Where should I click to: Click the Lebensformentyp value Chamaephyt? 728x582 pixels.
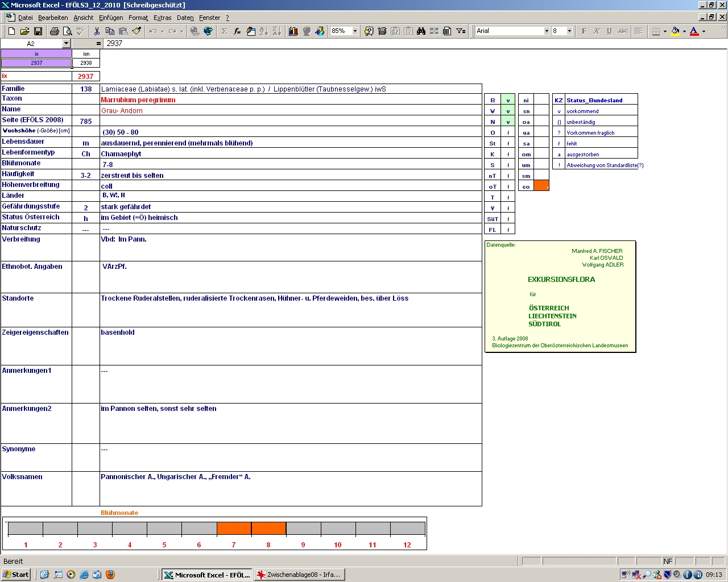[x=121, y=154]
